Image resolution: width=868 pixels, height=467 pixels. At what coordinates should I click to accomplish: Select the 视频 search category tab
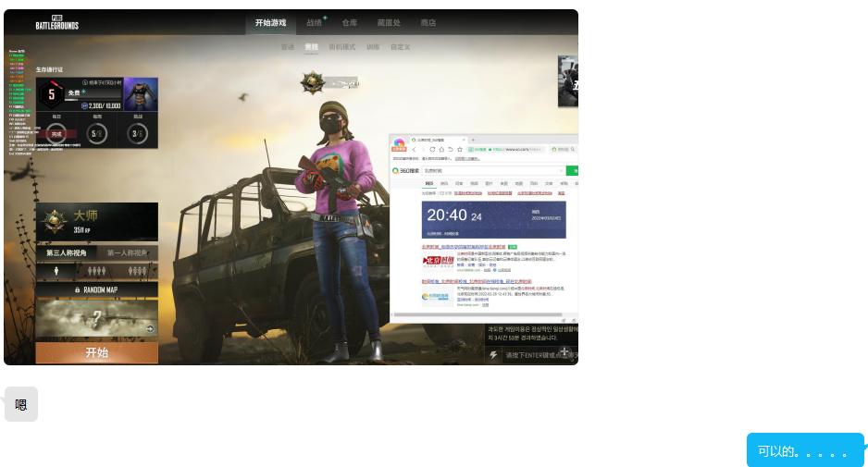coord(474,183)
